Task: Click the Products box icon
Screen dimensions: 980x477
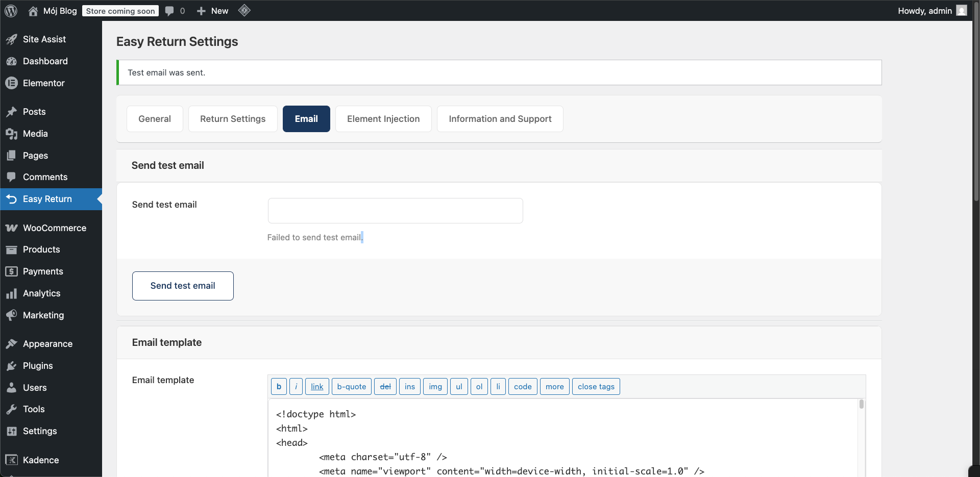Action: (12, 249)
